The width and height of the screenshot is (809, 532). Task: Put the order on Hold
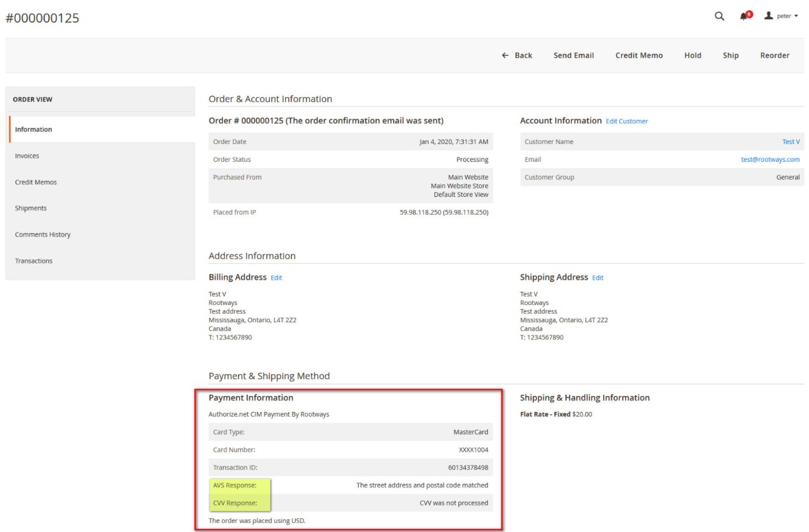coord(692,55)
